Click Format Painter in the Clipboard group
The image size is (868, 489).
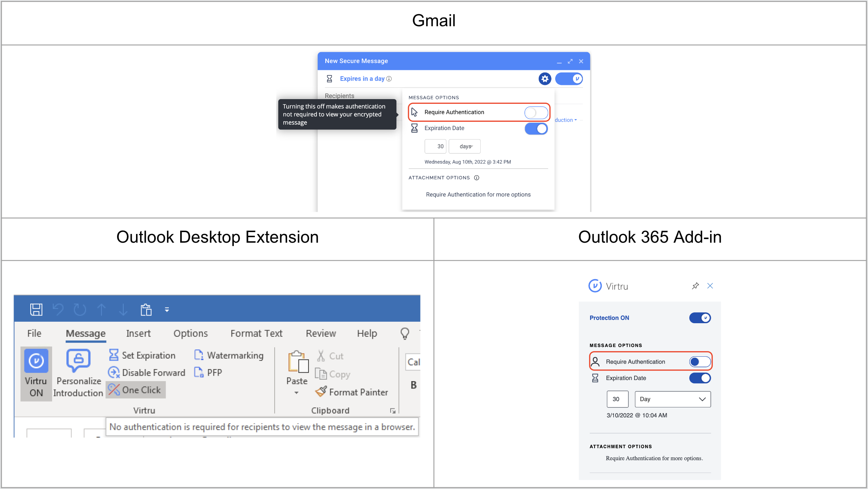click(x=352, y=392)
